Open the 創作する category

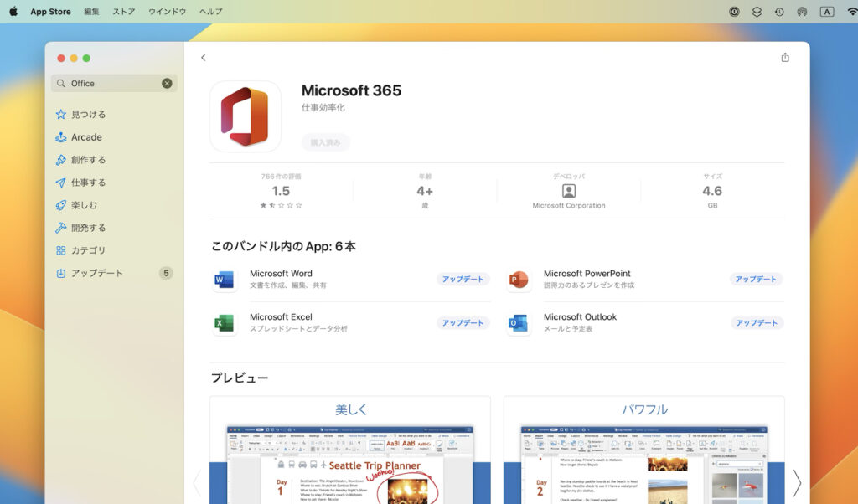88,159
